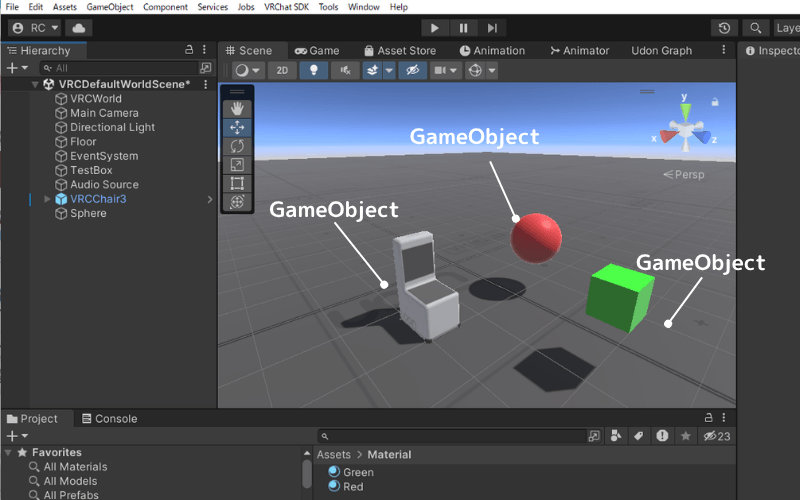Screen dimensions: 800x500
Task: Click the Project search-by-log-type icon
Action: point(662,436)
